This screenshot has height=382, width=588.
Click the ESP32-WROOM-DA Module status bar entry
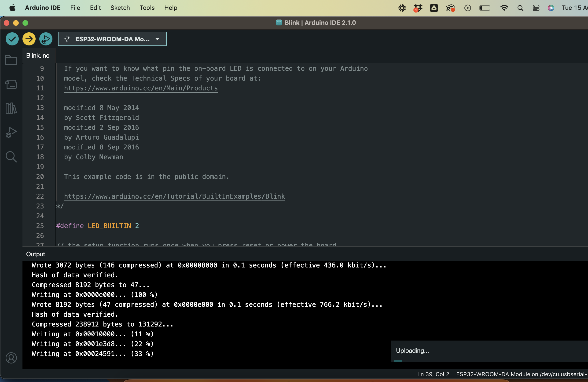click(522, 374)
